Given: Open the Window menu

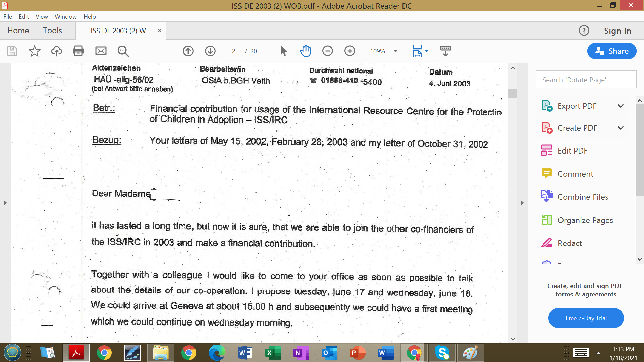Looking at the screenshot, I should (65, 16).
